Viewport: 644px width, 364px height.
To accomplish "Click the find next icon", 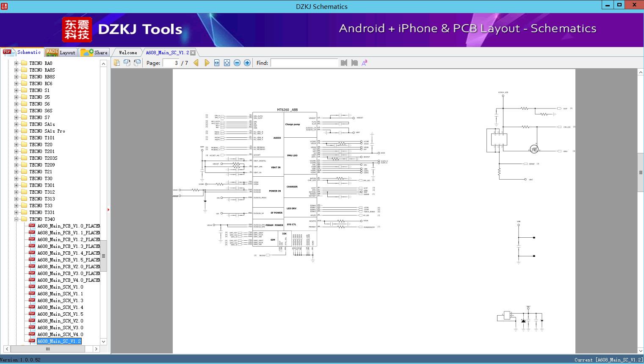I will [x=354, y=63].
